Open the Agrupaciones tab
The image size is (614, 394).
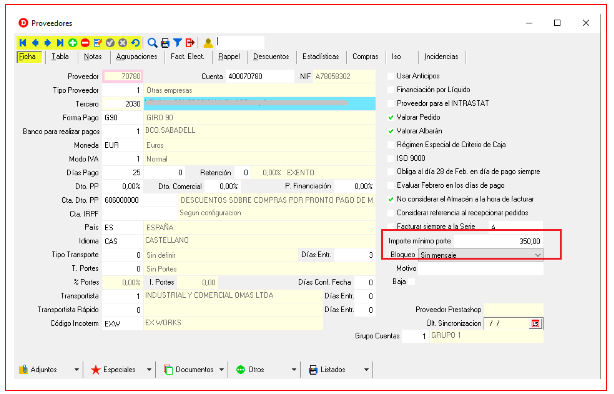(x=136, y=56)
